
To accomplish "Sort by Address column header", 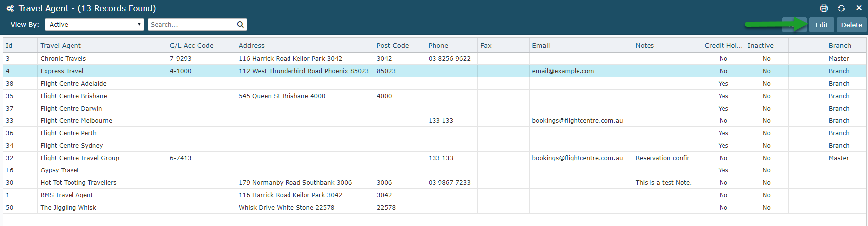I will point(305,45).
